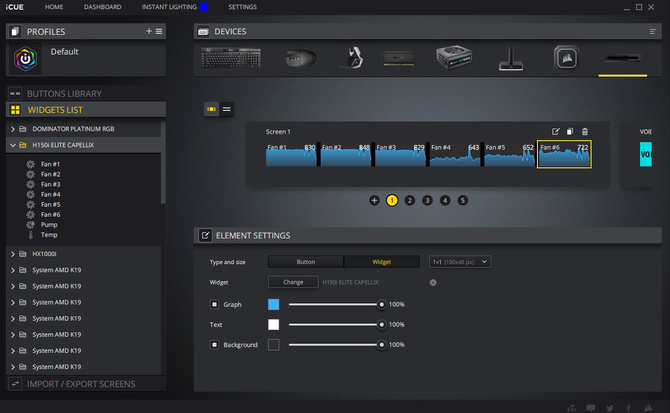Open the Text white color swatch
Screen dimensions: 670x413
[x=273, y=325]
